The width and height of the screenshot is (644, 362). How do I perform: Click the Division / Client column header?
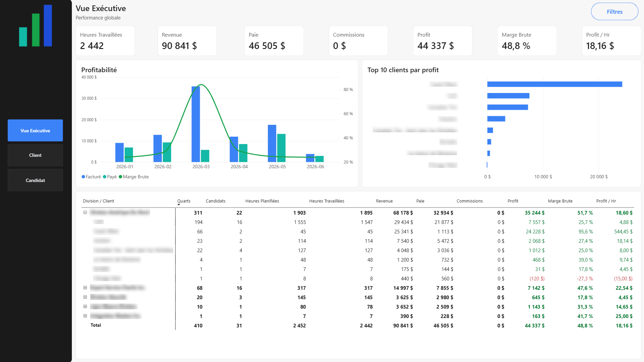[98, 201]
